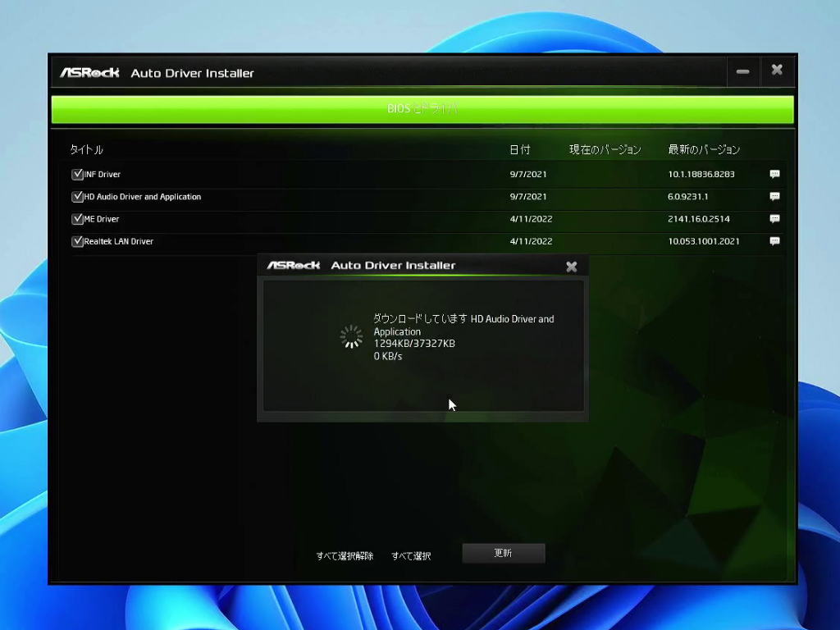
Task: Close the main Auto Driver Installer window
Action: 777,71
